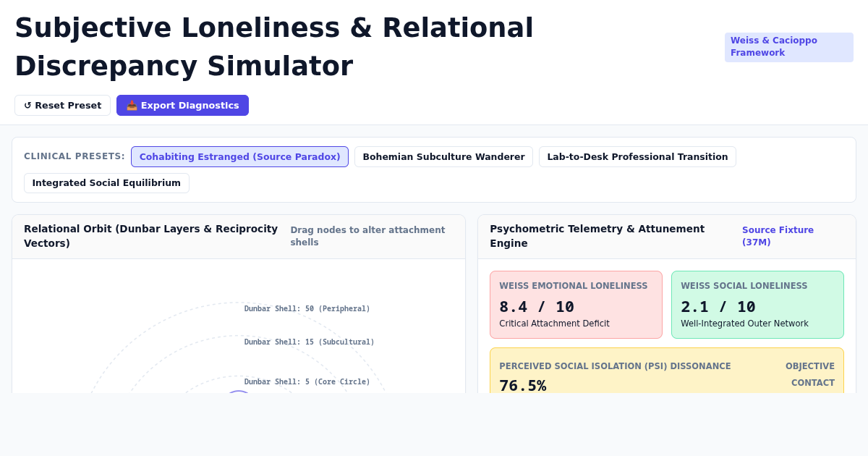The image size is (868, 456).
Task: Choose Bohemian Subculture Wanderer preset
Action: [x=443, y=157]
